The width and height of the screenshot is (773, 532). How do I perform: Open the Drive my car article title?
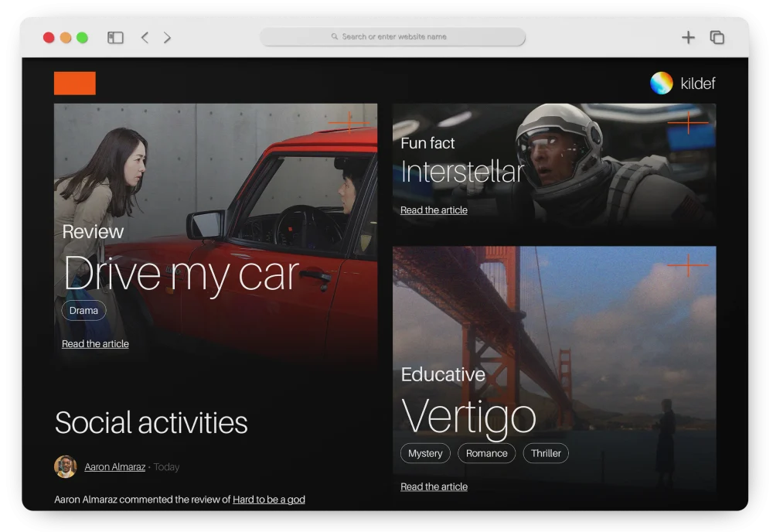182,274
